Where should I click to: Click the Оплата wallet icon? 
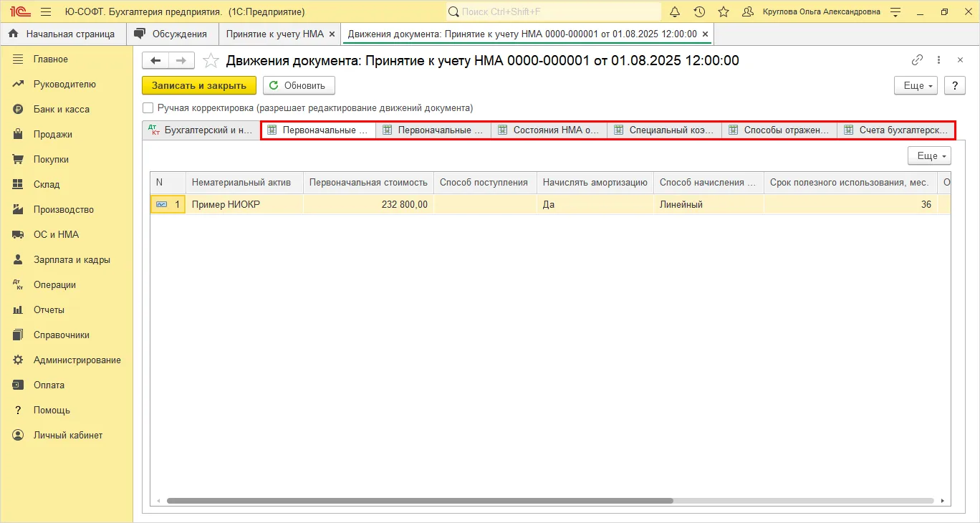[19, 385]
